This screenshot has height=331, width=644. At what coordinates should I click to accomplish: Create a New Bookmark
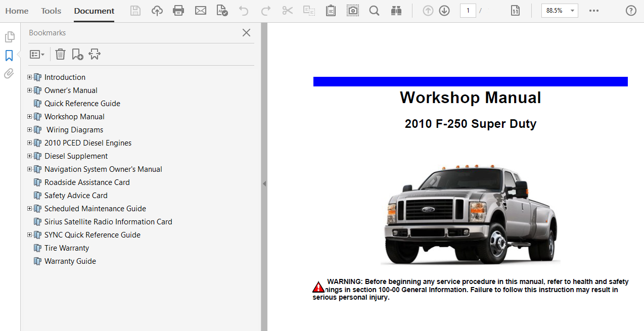click(77, 54)
